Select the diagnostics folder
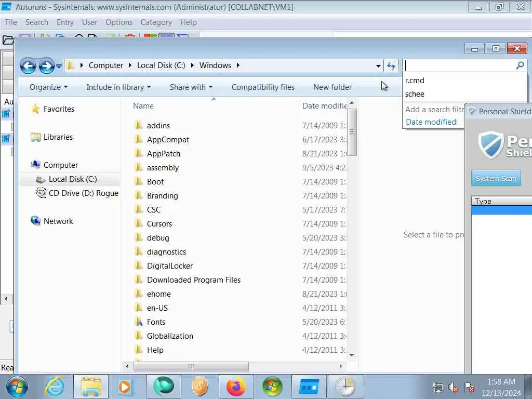 (166, 252)
